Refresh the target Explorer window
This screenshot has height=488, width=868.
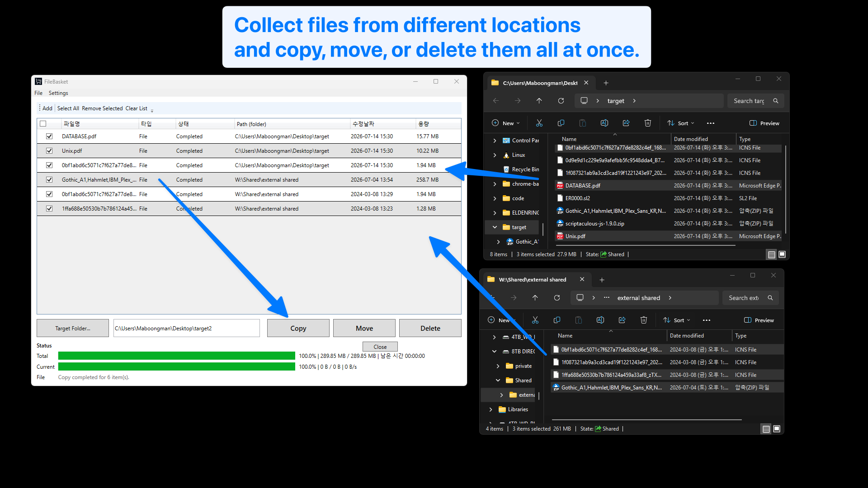point(561,101)
